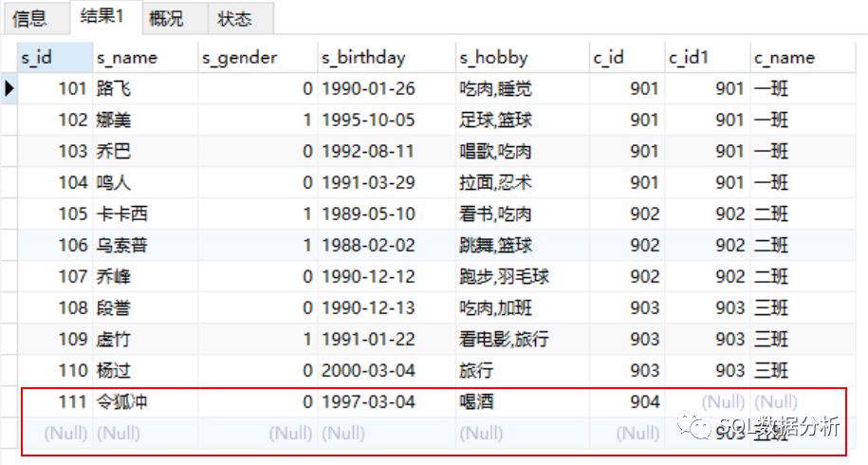Screen dimensions: 868x465
Task: Select birthday cell 2000-03-04
Action: click(386, 370)
